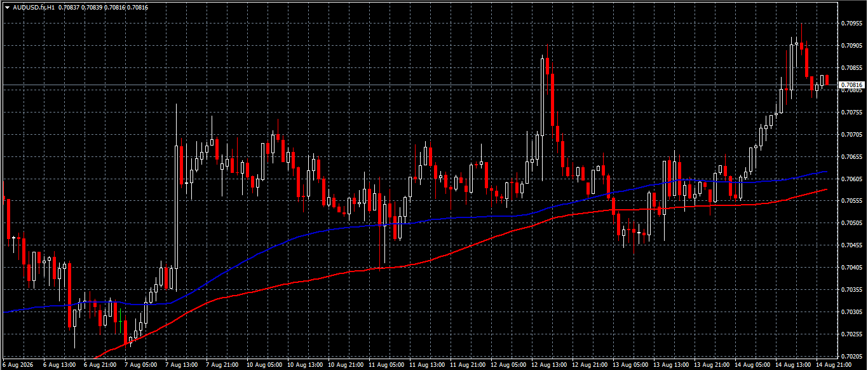The height and width of the screenshot is (370, 868).
Task: Select the 0.70837 open price in header
Action: pos(68,7)
